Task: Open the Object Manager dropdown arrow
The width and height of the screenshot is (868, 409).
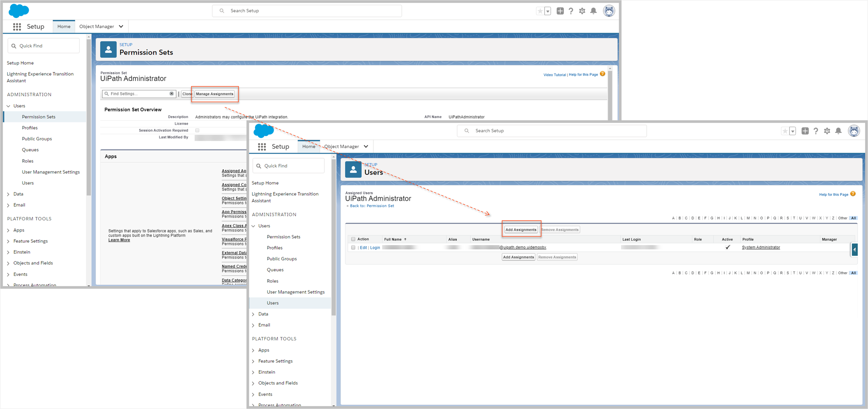Action: tap(121, 26)
